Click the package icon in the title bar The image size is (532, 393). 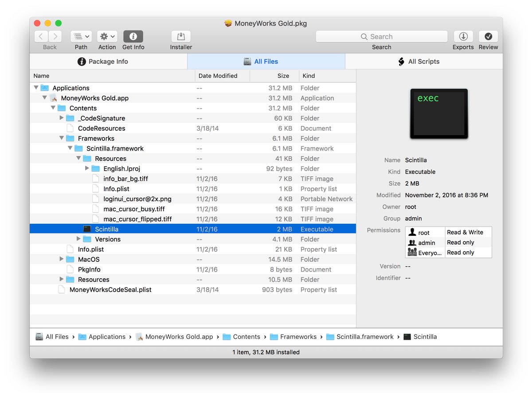(x=228, y=23)
